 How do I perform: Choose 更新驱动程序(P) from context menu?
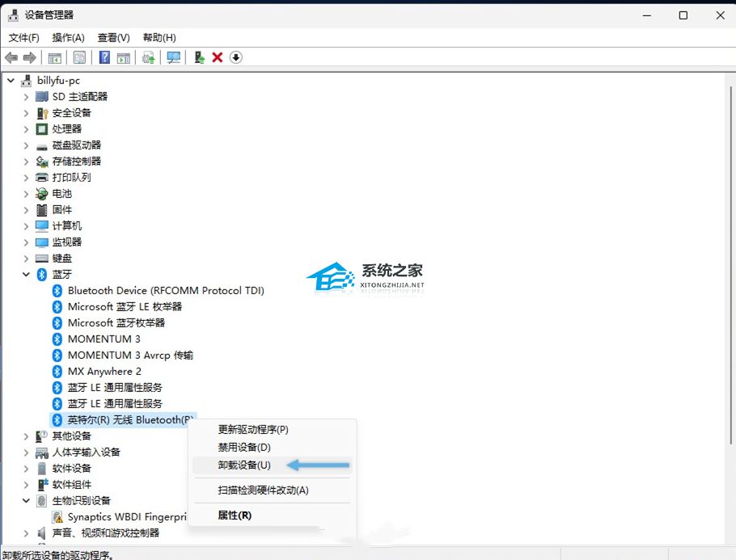pos(273,430)
